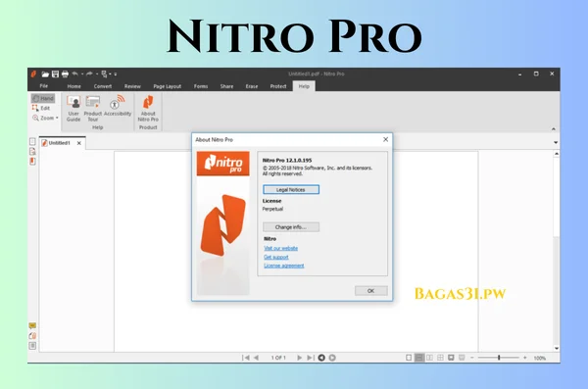Go to the last page
Viewport: 588px width, 389px height.
[310, 358]
